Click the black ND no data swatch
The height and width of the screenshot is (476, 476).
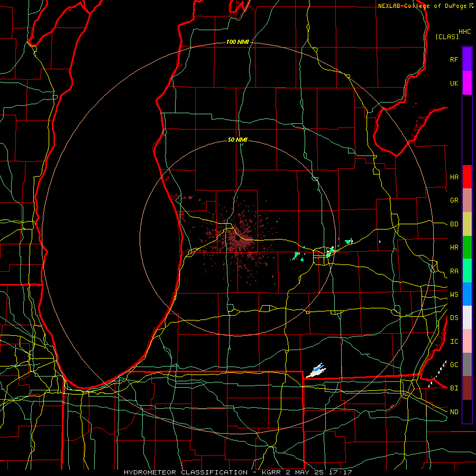coord(467,411)
